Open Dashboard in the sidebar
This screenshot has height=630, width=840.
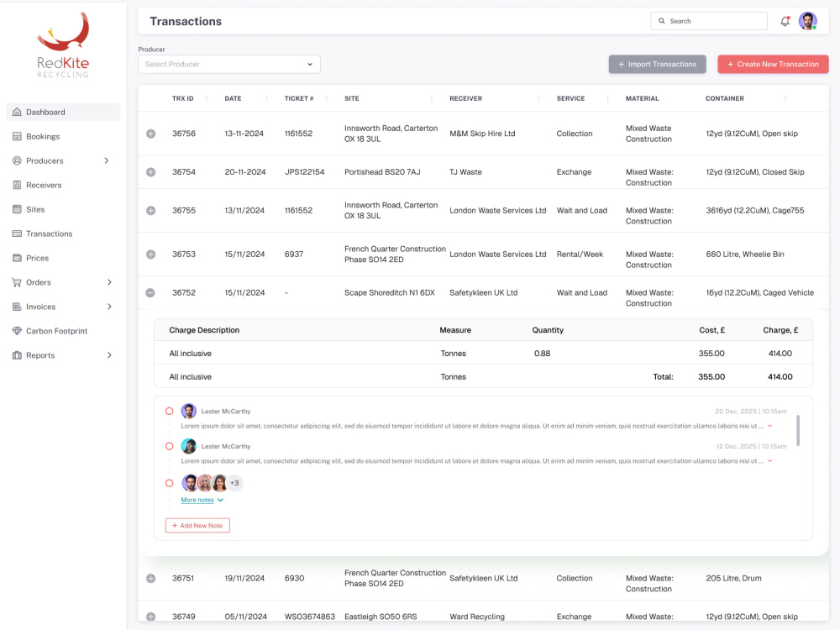pyautogui.click(x=63, y=112)
